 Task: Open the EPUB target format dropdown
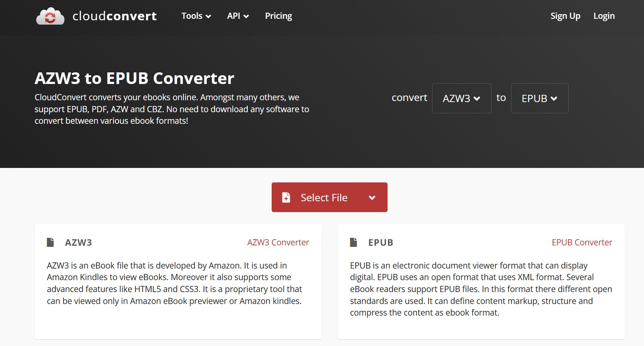click(539, 98)
